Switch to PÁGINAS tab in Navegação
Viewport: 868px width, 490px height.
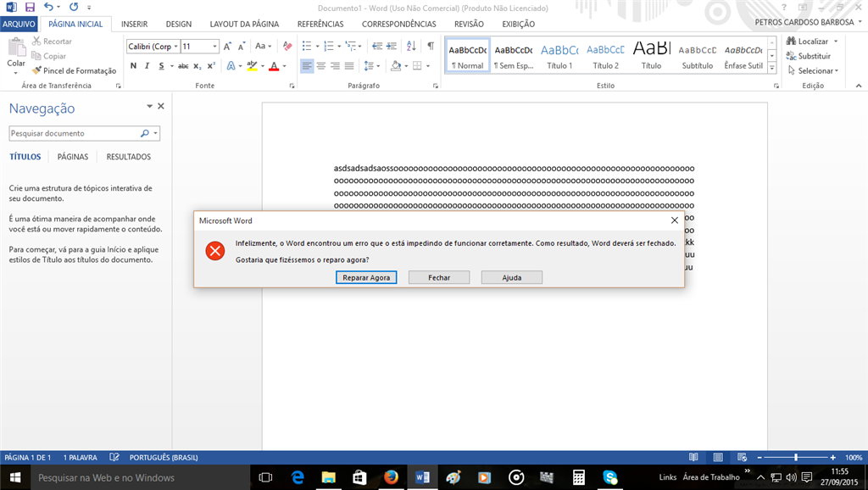point(73,157)
